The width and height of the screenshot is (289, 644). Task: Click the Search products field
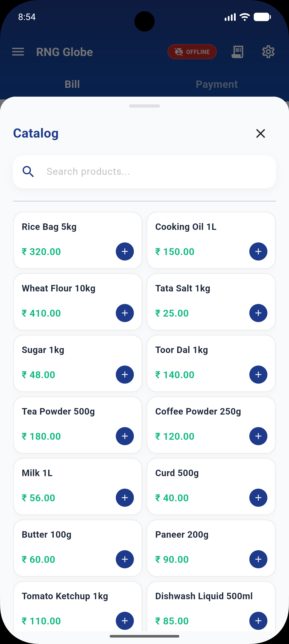(x=144, y=172)
